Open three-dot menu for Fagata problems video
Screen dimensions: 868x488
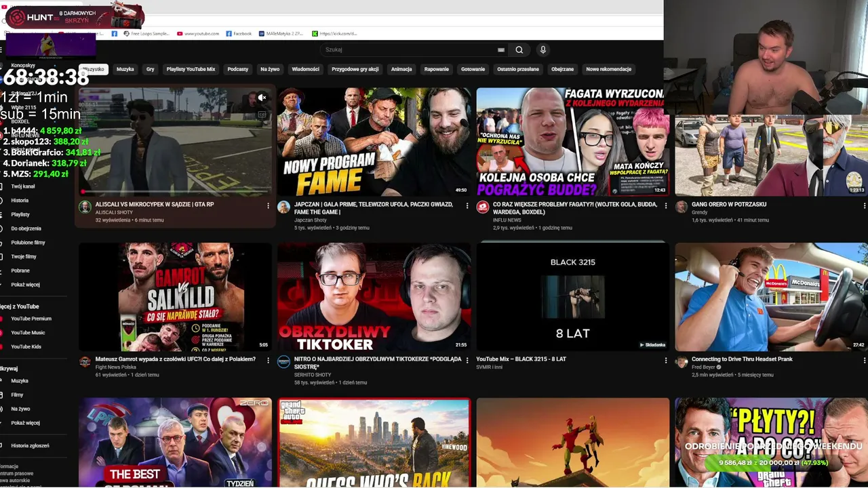coord(665,205)
